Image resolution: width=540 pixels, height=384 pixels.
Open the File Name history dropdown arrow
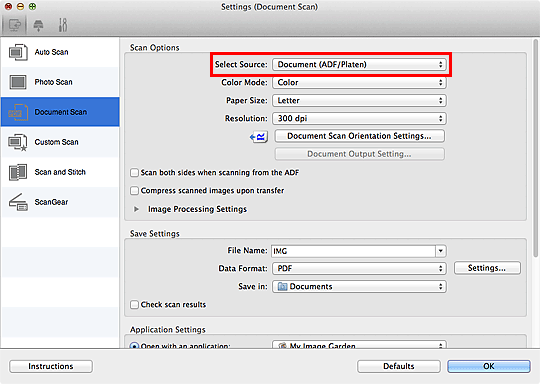coord(441,251)
